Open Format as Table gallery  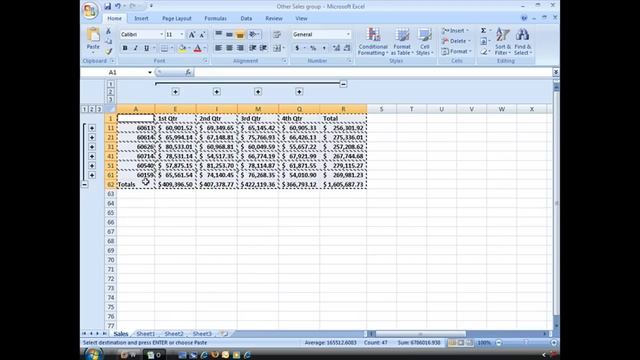(402, 42)
